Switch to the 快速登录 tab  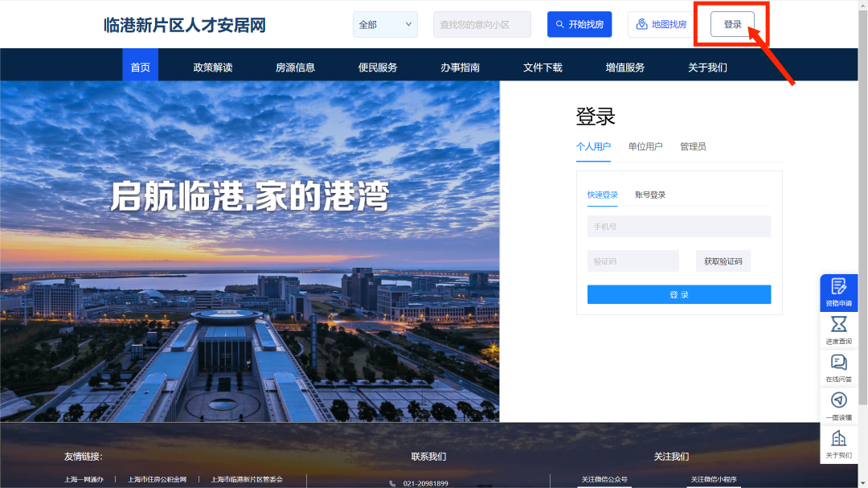602,195
